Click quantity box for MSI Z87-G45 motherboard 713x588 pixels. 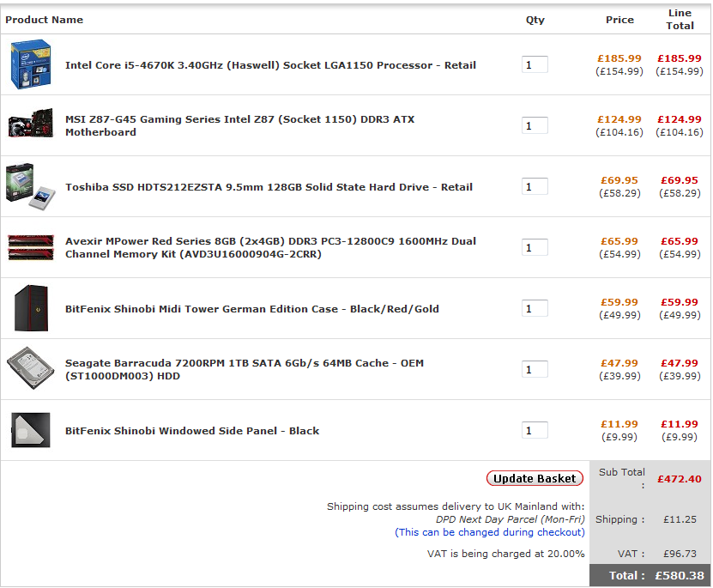(535, 126)
